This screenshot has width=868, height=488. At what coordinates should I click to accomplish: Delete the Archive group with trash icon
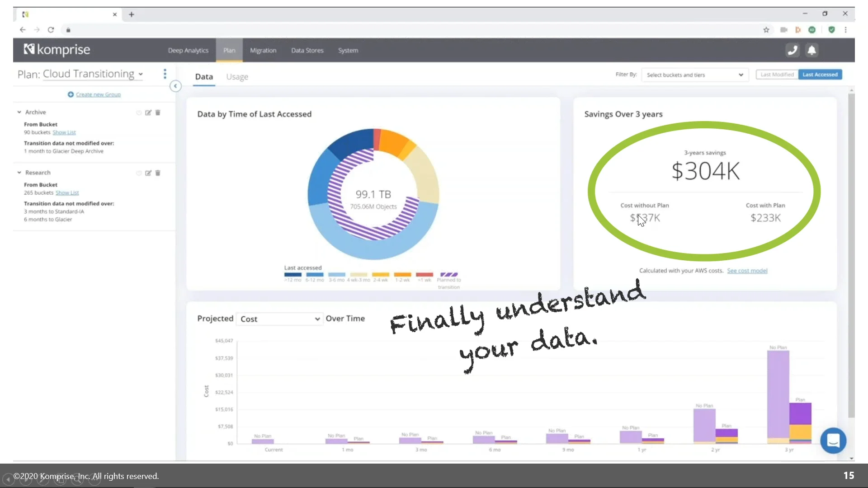(x=158, y=113)
